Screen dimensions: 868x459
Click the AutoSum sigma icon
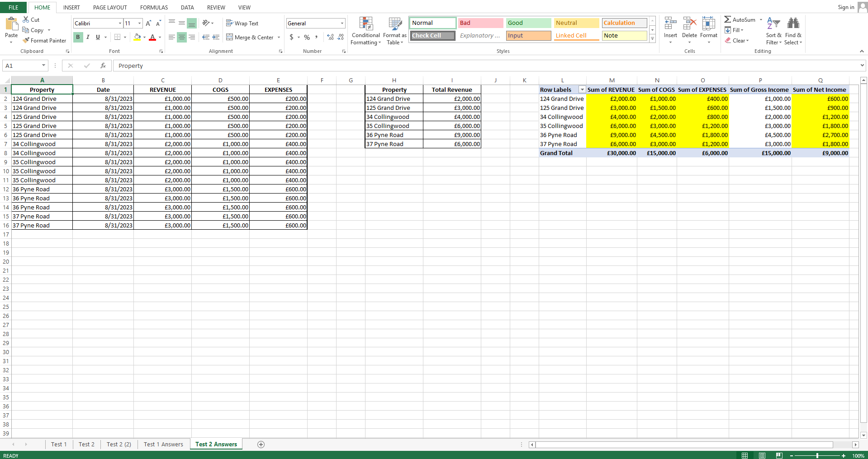click(728, 19)
